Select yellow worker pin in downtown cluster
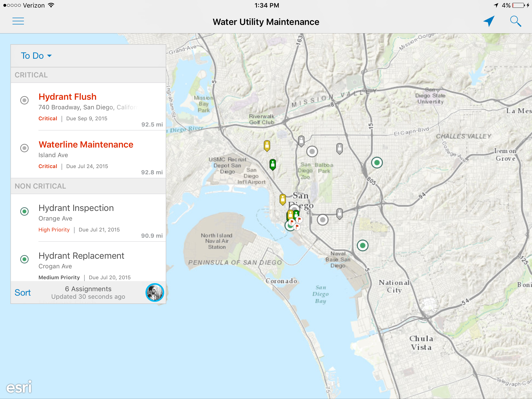The width and height of the screenshot is (532, 399). (x=291, y=214)
